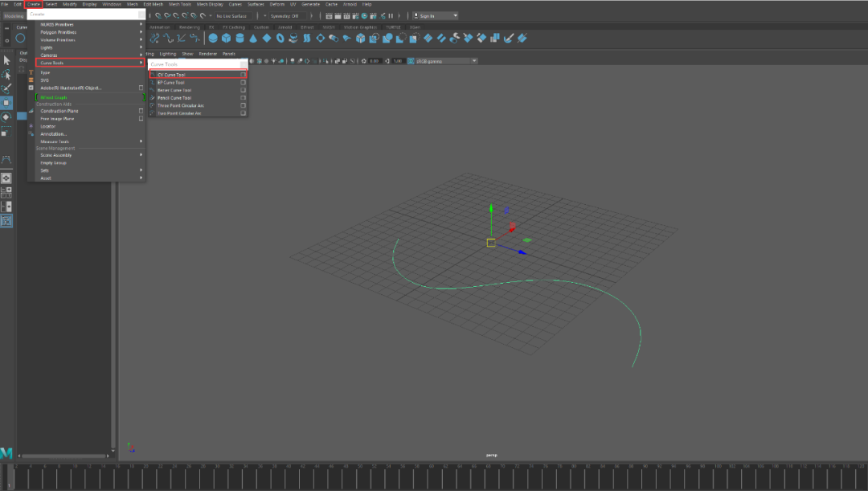
Task: Click the outliner horizontal scrollbar
Action: (x=63, y=456)
